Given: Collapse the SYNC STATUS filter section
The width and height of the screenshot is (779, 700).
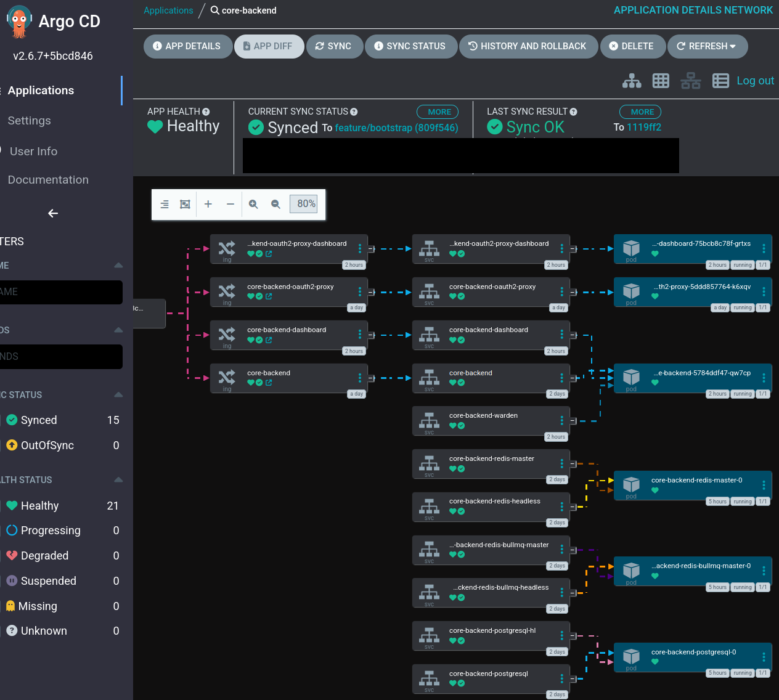Looking at the screenshot, I should coord(118,394).
